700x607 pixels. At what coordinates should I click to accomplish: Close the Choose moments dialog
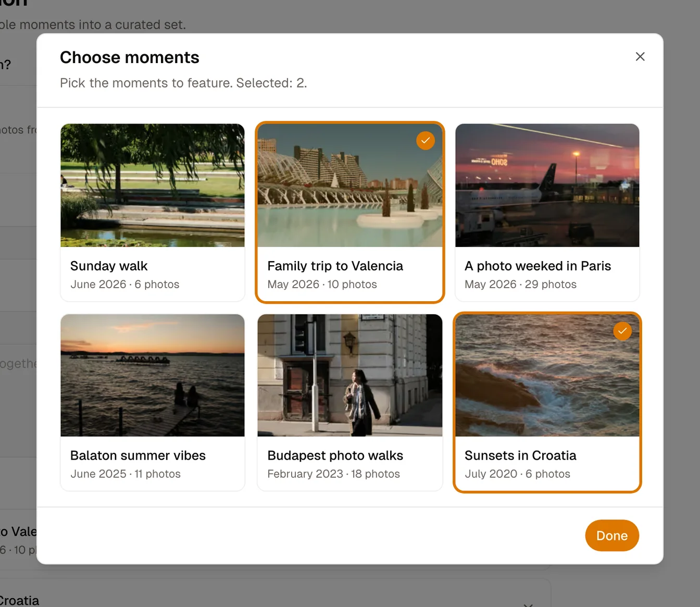pyautogui.click(x=640, y=57)
